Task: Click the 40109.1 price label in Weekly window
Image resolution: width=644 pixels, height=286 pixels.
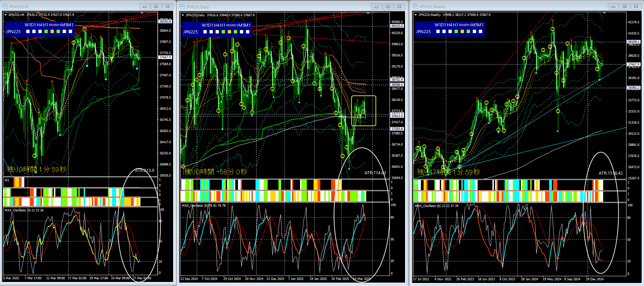Action: (634, 42)
